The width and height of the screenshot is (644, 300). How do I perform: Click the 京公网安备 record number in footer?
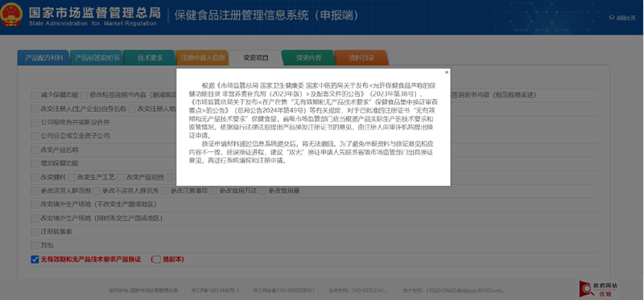coord(284,290)
